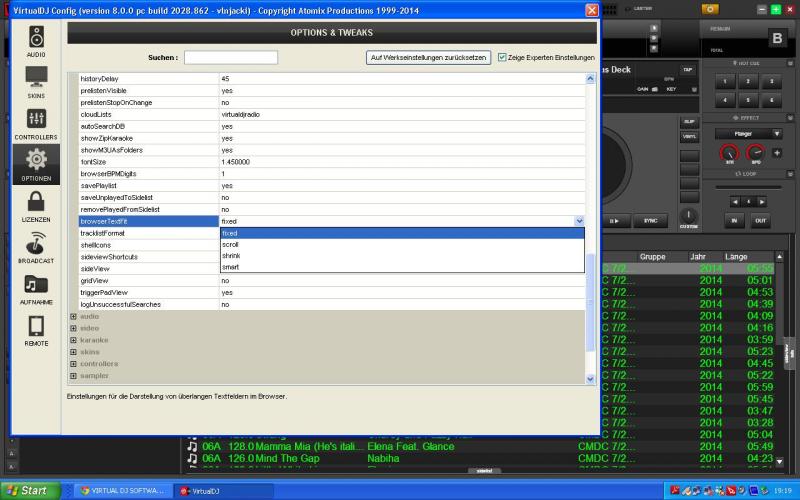Expand the audio settings group
This screenshot has height=500, width=800.
point(73,317)
